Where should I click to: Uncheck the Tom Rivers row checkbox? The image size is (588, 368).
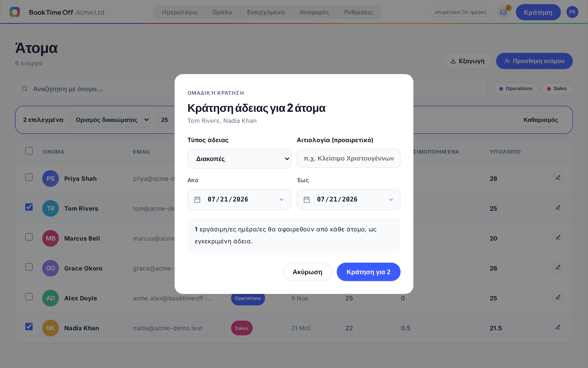(29, 207)
